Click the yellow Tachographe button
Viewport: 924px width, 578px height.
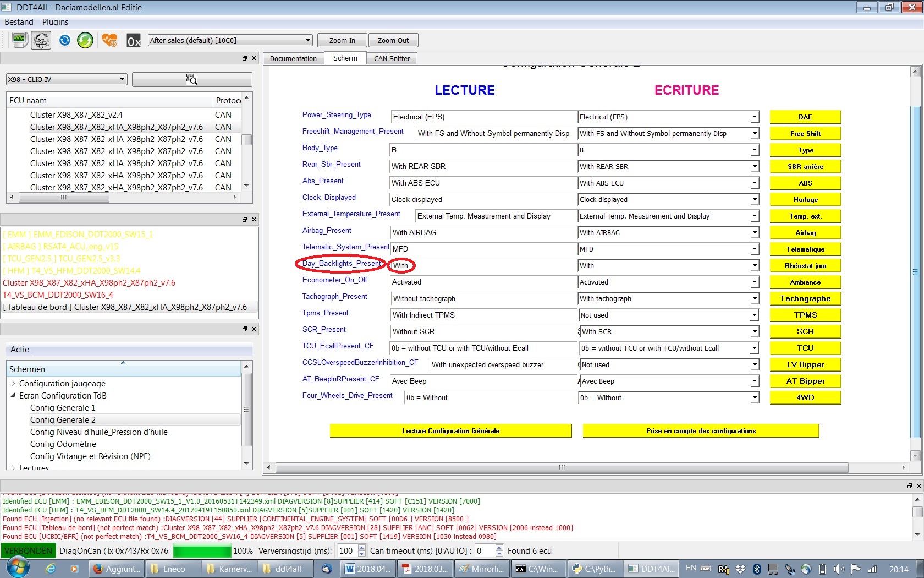[805, 298]
